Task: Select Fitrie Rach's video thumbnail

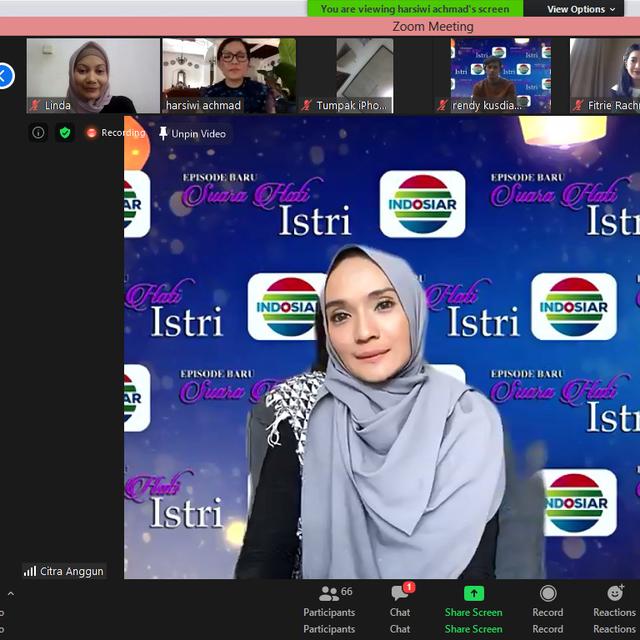Action: pos(605,76)
